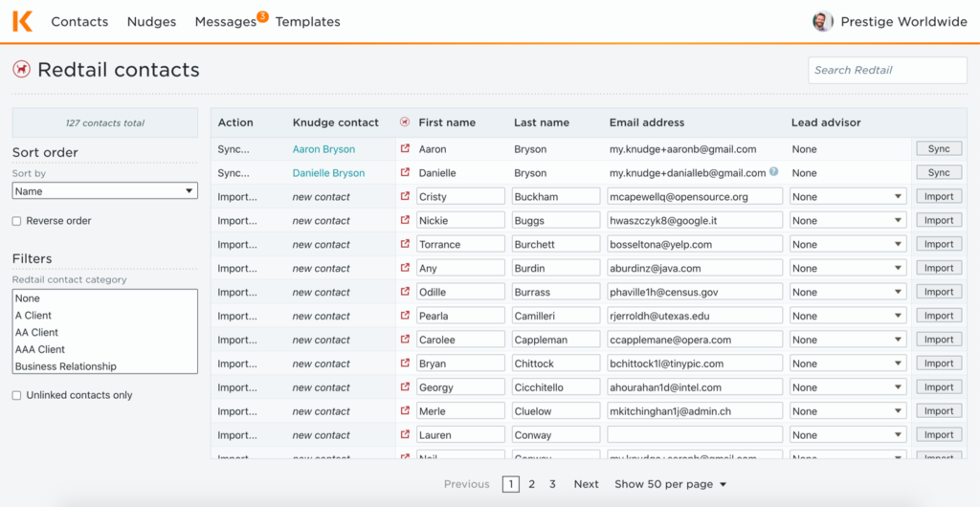Click the Prestige Worldwide account name

click(x=903, y=22)
